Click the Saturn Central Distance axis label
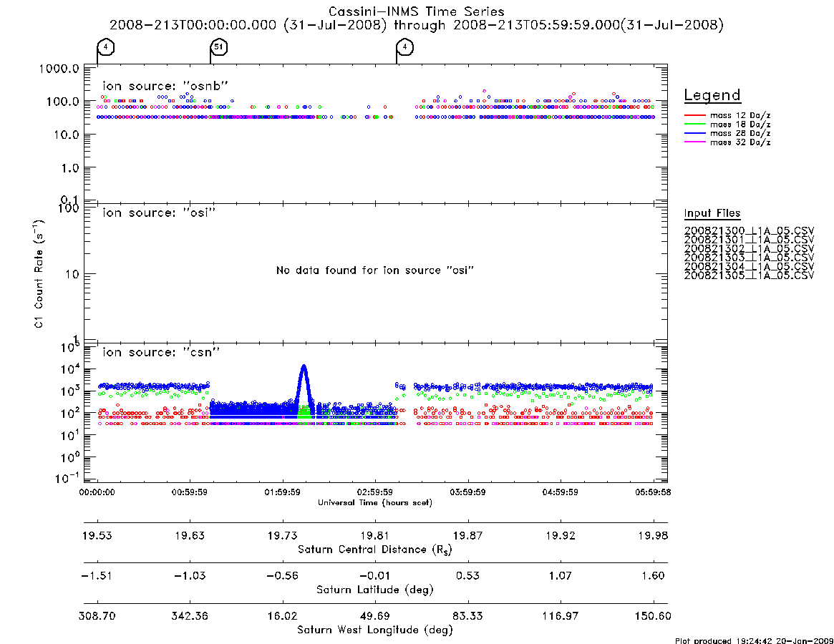Viewport: 834px width, 644px height. [375, 550]
